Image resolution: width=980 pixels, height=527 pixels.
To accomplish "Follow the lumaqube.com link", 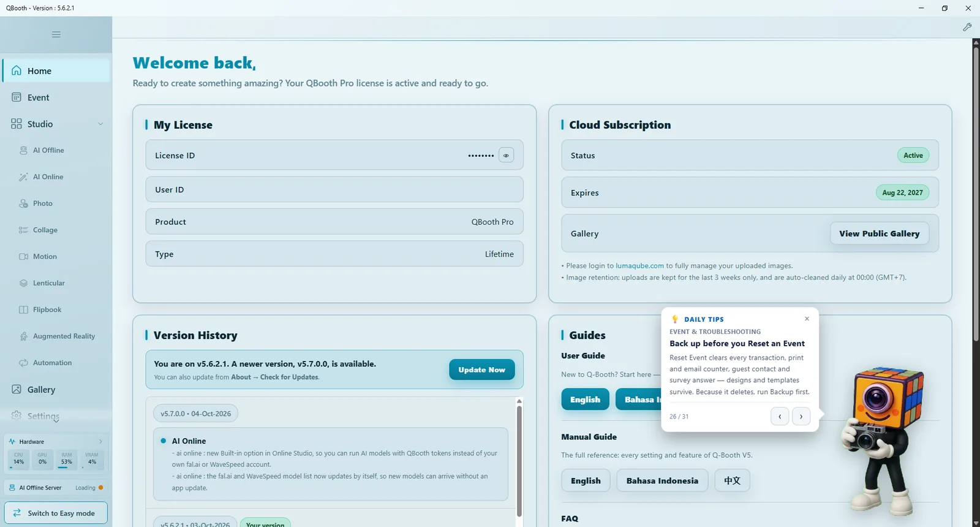I will click(639, 266).
